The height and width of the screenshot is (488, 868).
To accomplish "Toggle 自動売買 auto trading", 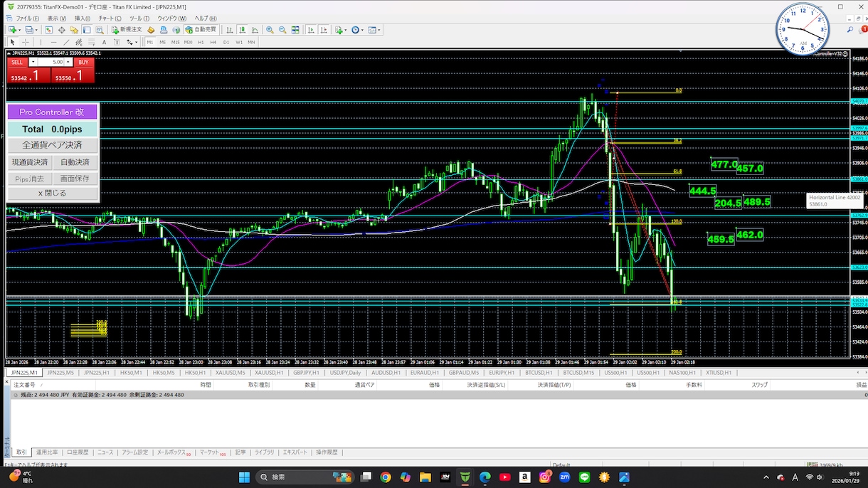I will 200,30.
